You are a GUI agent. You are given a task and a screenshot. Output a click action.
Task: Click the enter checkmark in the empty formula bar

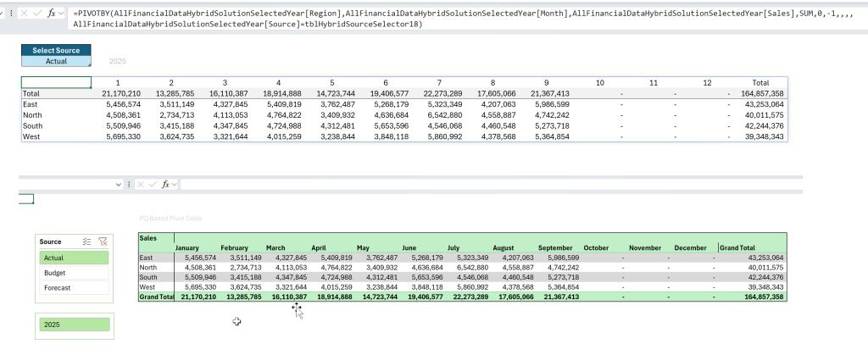(153, 184)
